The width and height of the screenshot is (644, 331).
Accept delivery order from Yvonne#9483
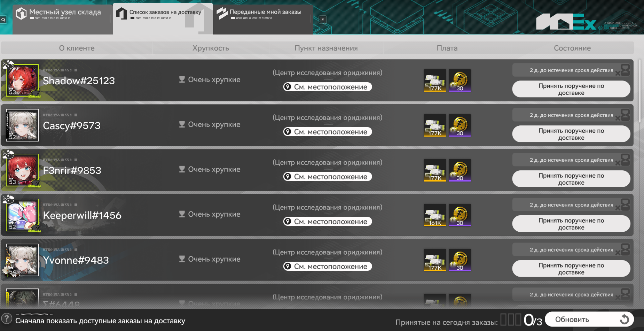click(x=571, y=269)
